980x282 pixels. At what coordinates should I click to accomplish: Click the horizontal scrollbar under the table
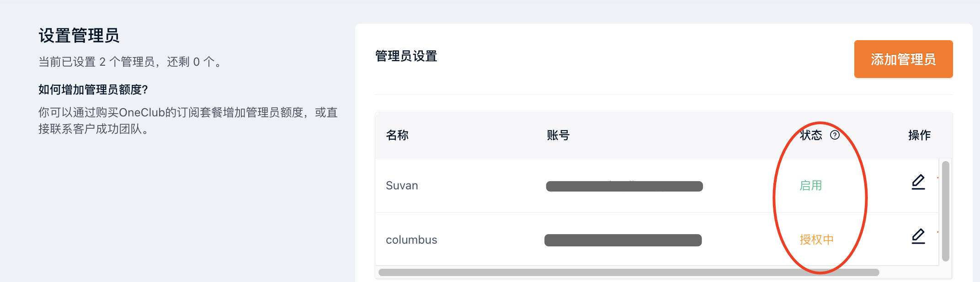pyautogui.click(x=629, y=272)
